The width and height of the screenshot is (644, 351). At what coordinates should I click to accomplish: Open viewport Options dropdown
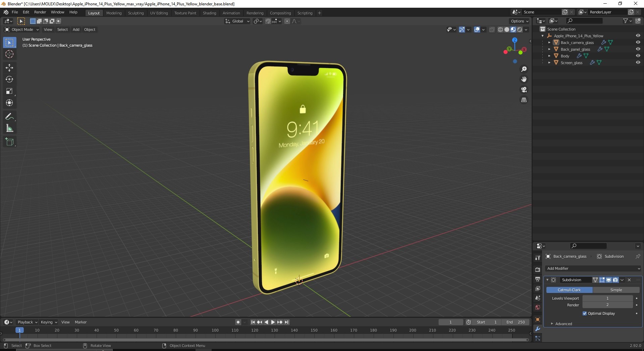pyautogui.click(x=520, y=21)
